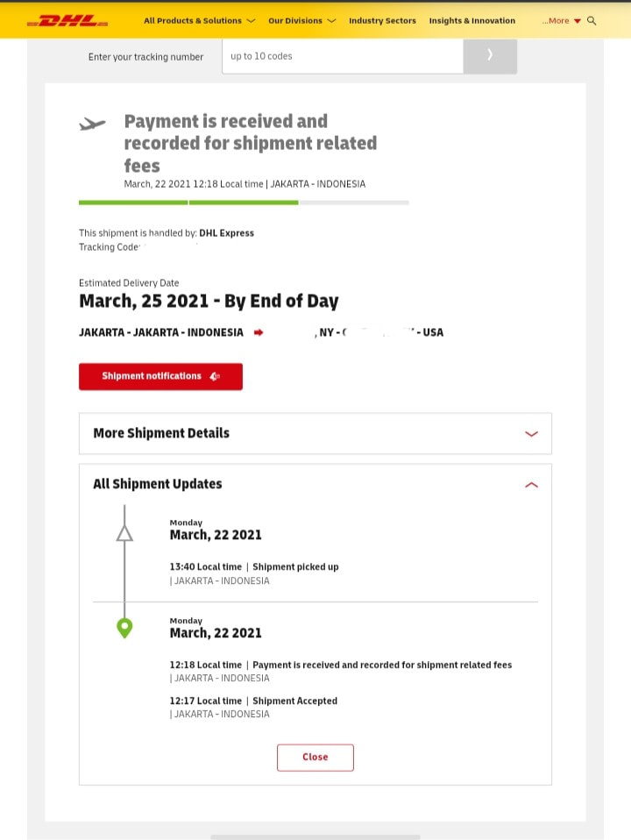The image size is (631, 840).
Task: Click the horizontal scrollbar at bottom
Action: [x=315, y=836]
